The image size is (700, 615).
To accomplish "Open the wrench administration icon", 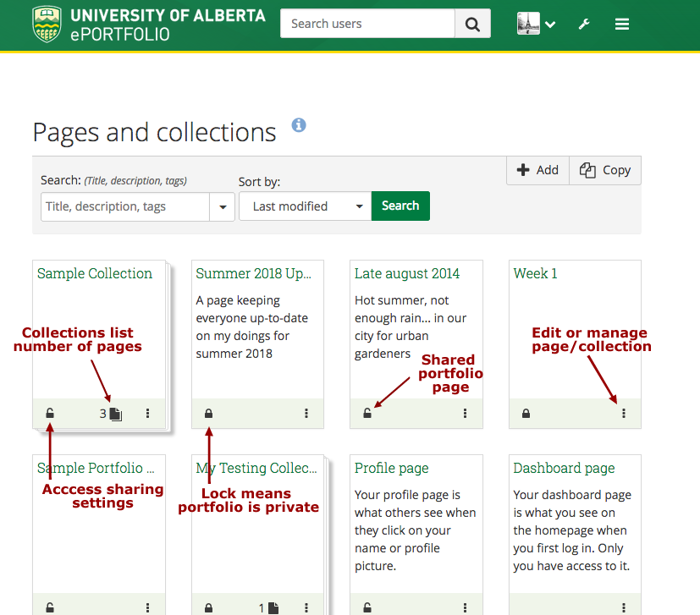I will [x=584, y=25].
